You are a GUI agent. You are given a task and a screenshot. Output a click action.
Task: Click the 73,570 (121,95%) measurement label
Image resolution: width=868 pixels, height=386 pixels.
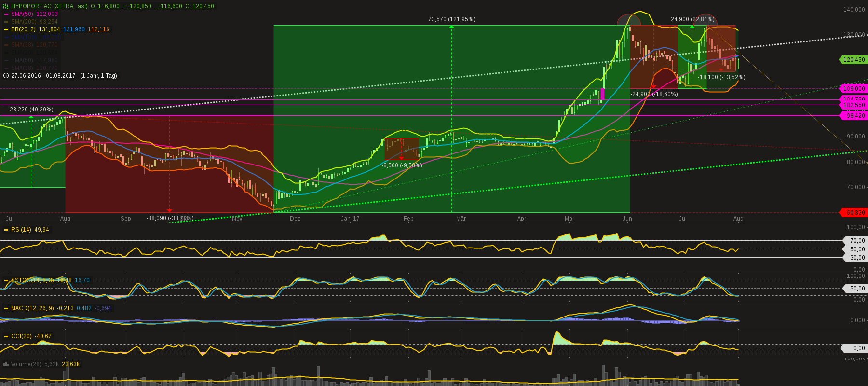[x=452, y=19]
